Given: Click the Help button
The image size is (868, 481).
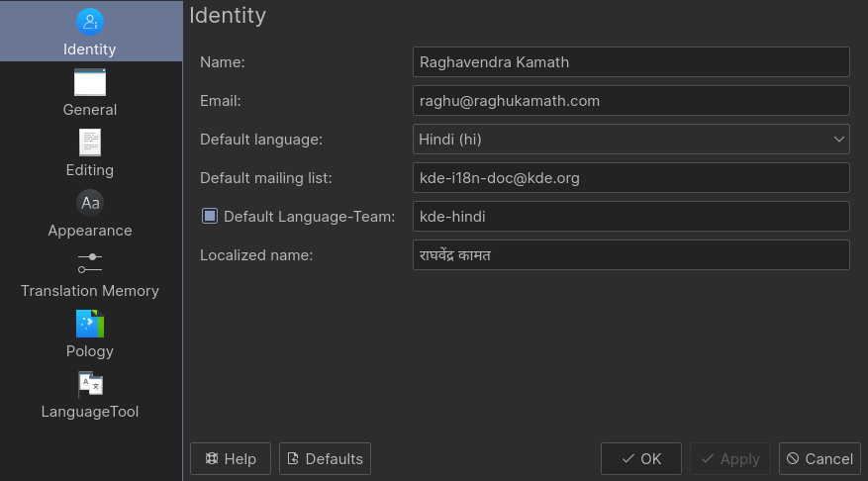Looking at the screenshot, I should (231, 459).
